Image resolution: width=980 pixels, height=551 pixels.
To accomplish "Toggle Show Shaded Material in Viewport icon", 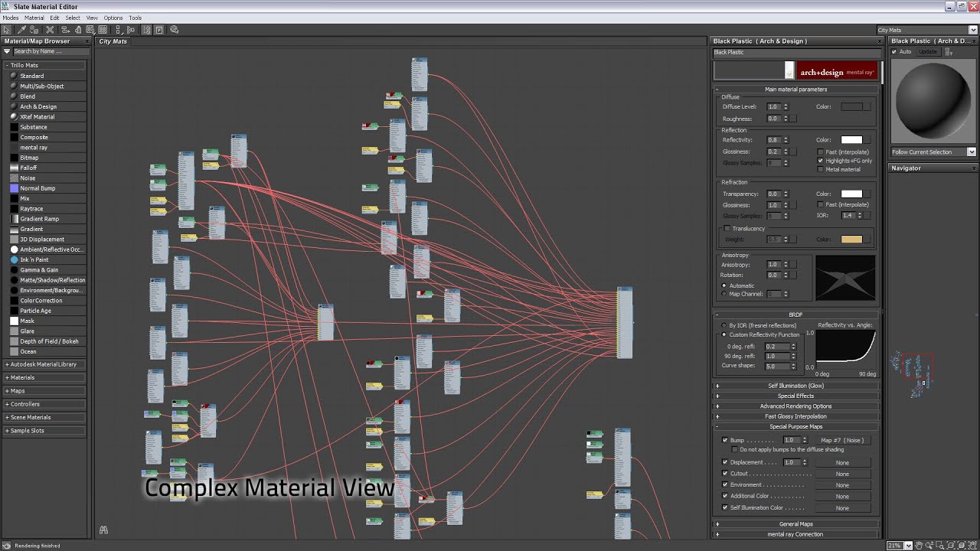I will click(90, 29).
